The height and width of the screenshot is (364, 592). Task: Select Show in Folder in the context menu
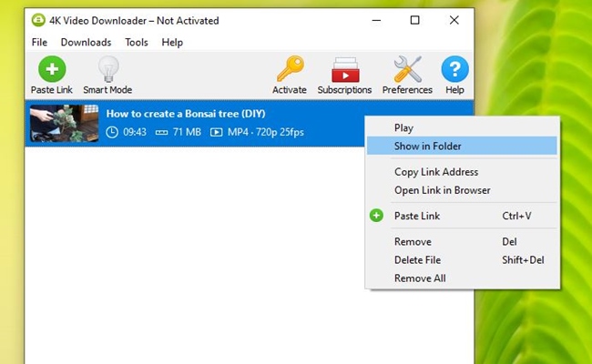tap(462, 146)
